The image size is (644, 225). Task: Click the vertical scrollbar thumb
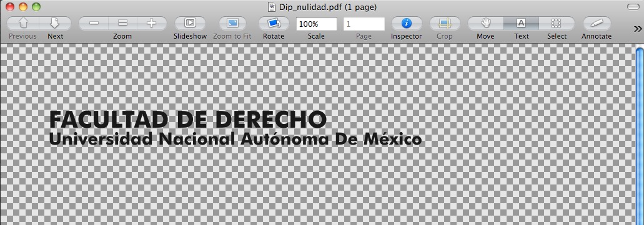point(640,136)
